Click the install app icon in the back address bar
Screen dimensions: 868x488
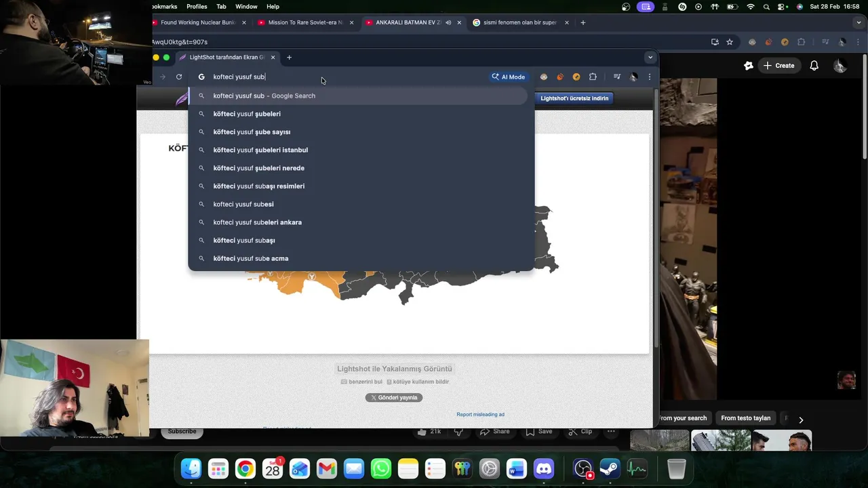tap(715, 42)
